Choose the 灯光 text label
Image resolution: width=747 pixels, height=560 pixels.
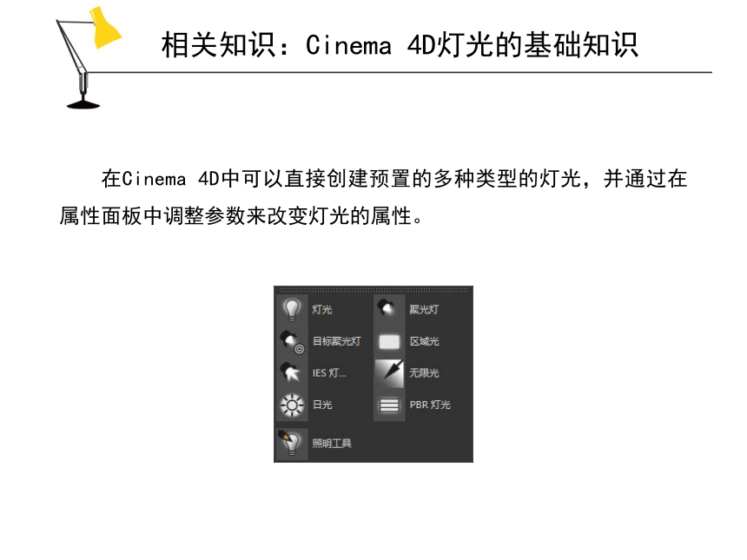click(x=322, y=310)
